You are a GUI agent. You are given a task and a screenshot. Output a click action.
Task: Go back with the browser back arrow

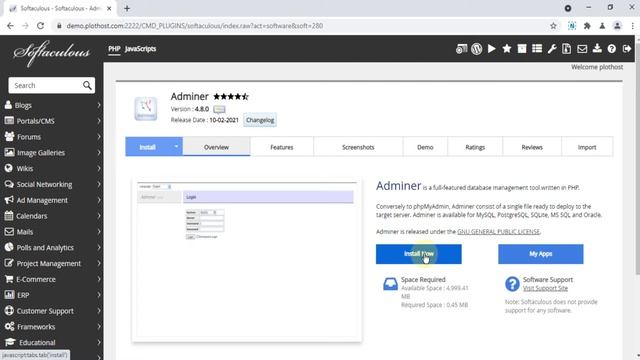click(x=10, y=26)
